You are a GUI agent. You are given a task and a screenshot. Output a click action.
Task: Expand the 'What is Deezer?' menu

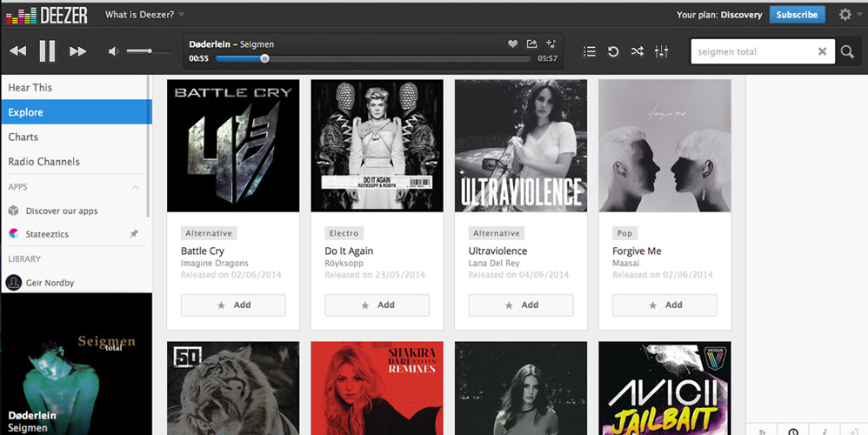click(144, 15)
